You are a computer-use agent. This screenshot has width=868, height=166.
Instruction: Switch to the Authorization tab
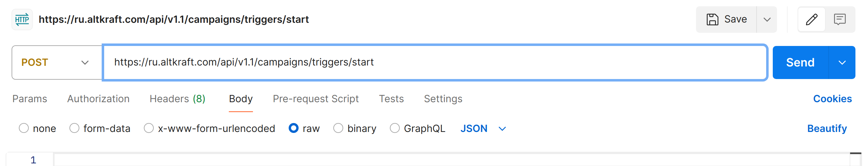98,99
